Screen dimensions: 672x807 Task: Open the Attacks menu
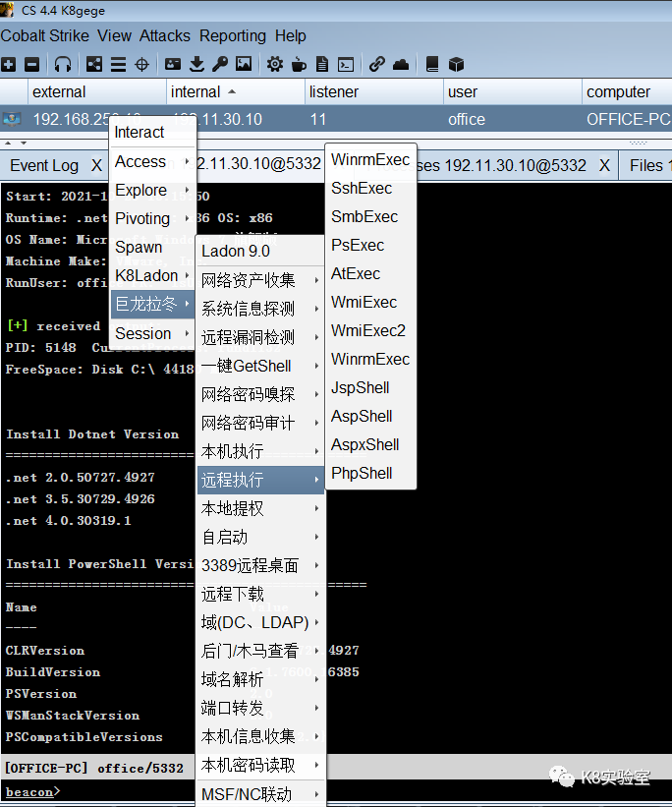(x=165, y=36)
